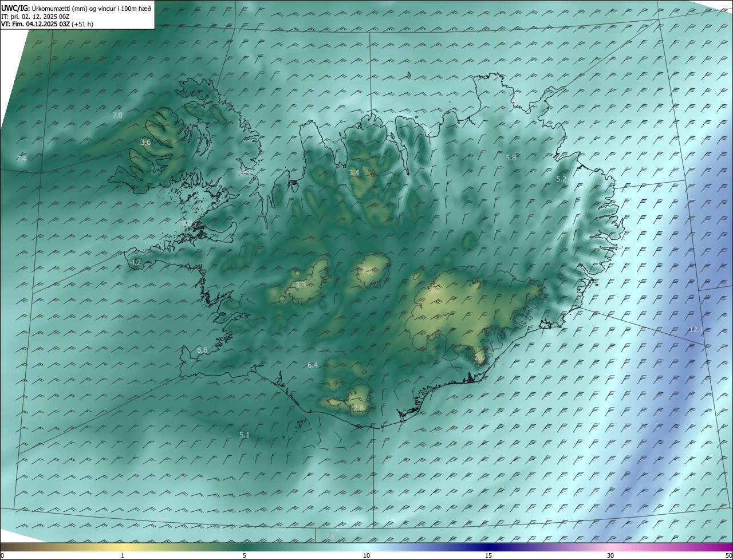Click the 5.1 value over the sea
This screenshot has width=733, height=560.
245,435
